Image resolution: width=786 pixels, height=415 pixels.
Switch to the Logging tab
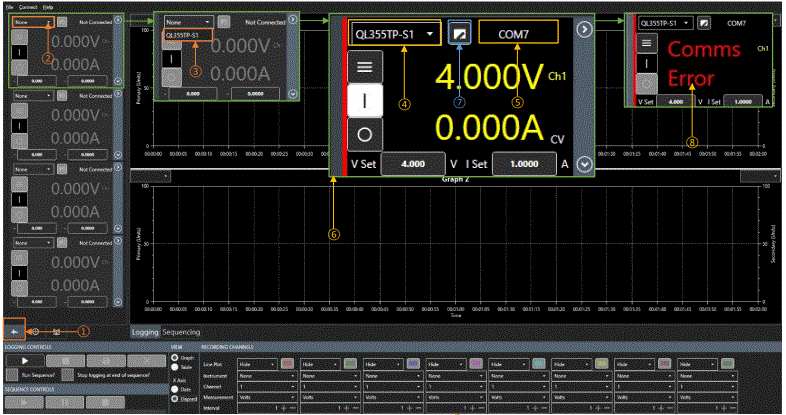[x=145, y=332]
